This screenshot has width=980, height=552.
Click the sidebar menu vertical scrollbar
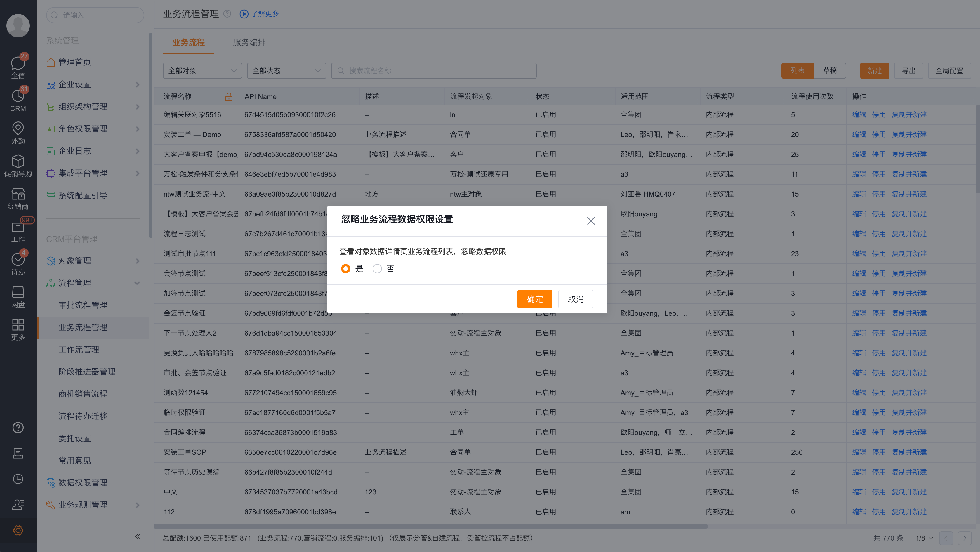[x=151, y=135]
